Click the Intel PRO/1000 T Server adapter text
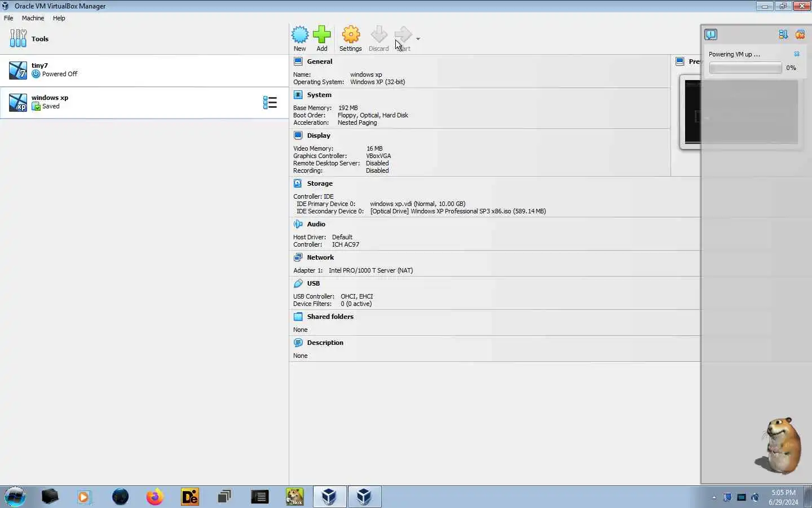The width and height of the screenshot is (812, 508). [371, 270]
